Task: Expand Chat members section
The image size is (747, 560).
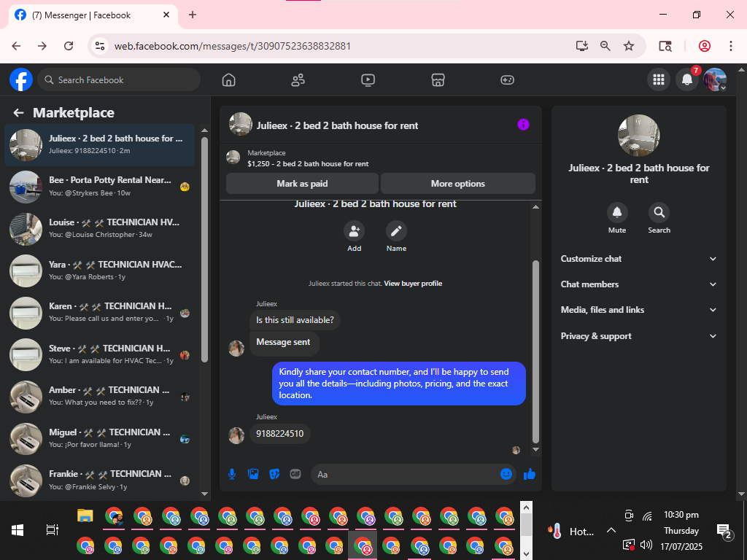Action: (x=638, y=284)
